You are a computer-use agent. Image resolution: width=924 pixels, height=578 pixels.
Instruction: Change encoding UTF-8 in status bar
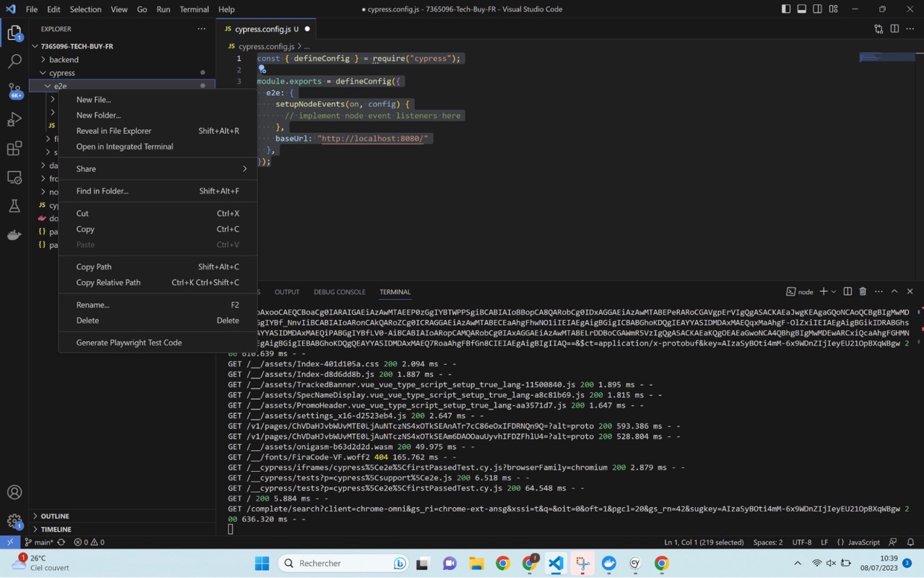pyautogui.click(x=802, y=542)
